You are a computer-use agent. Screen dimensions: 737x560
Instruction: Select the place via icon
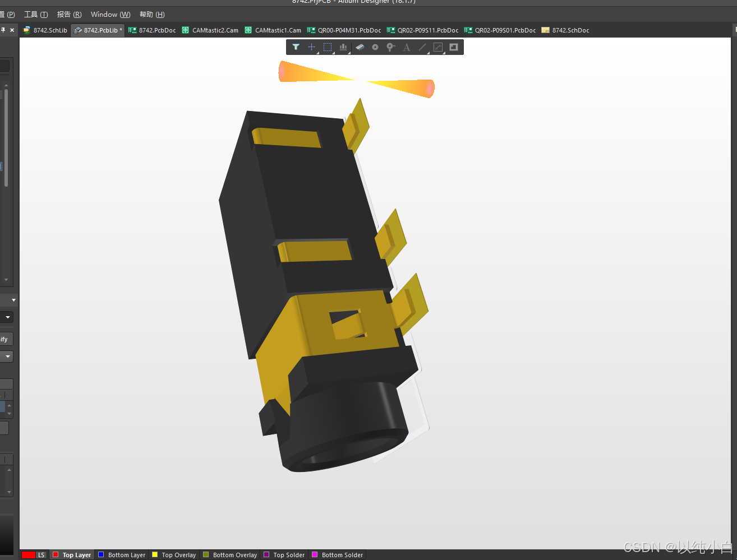(x=391, y=47)
